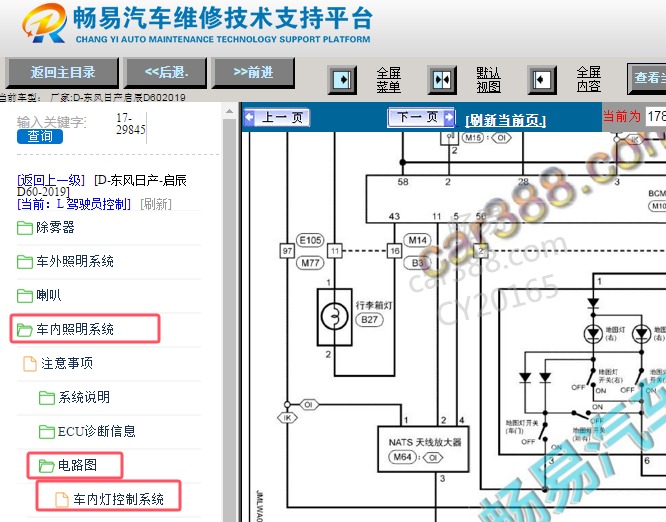Click the E105 connector label

click(310, 240)
